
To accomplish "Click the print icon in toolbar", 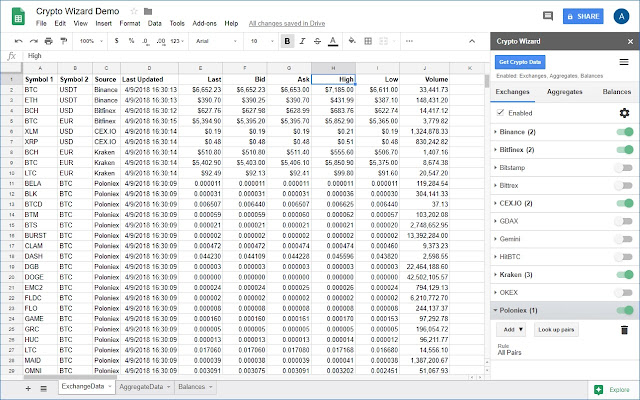I will click(x=49, y=41).
